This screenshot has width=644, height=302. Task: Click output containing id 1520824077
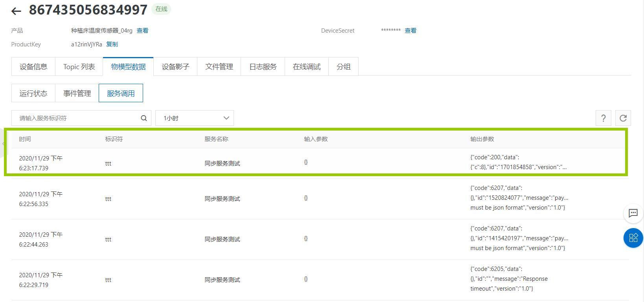(x=519, y=198)
